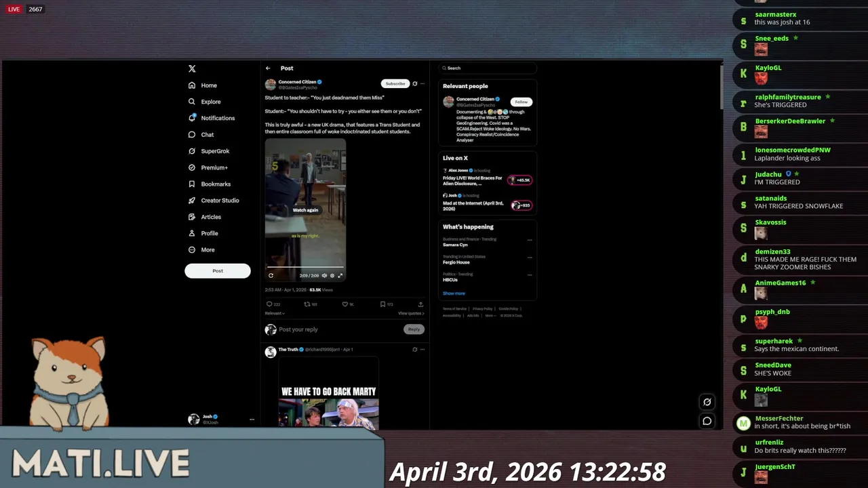Join Josh's live broadcast +935 pill
Screen dimensions: 868x488
(521, 205)
